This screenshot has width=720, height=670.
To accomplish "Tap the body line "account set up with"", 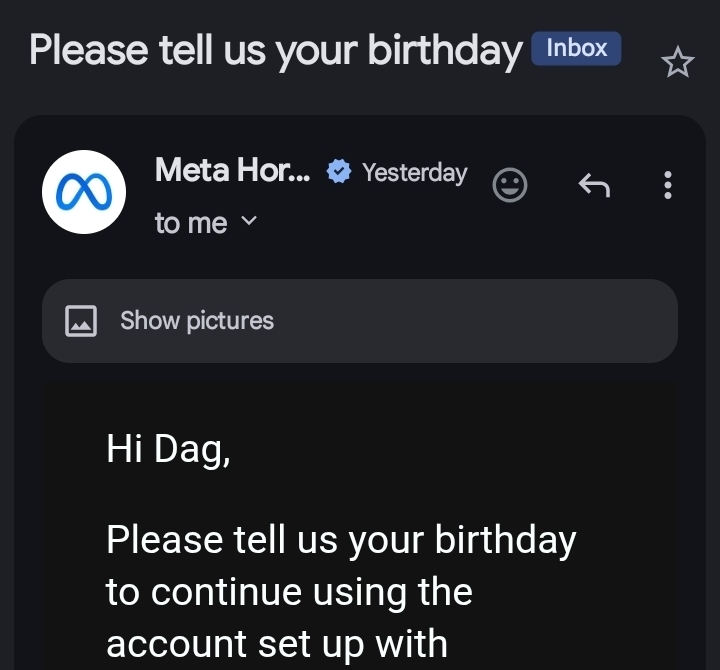I will tap(276, 643).
